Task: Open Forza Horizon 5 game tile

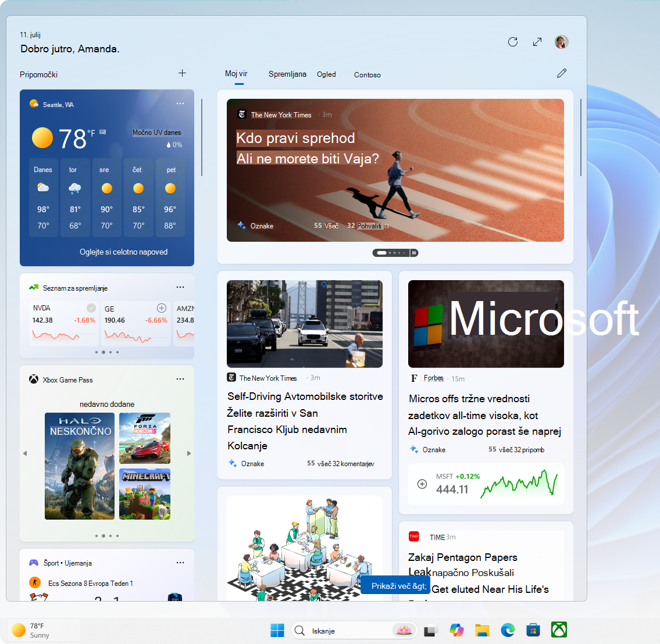Action: click(145, 438)
